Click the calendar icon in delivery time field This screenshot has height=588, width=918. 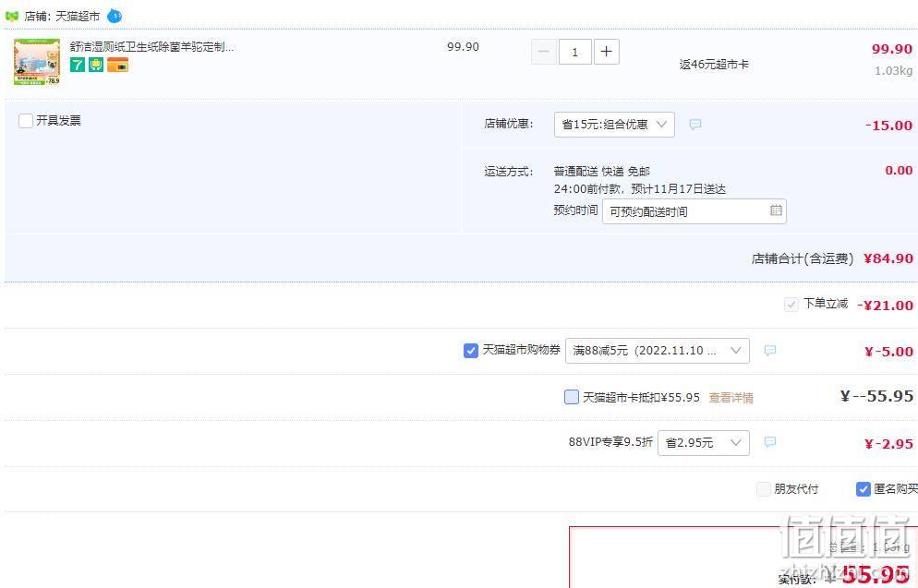pos(776,210)
